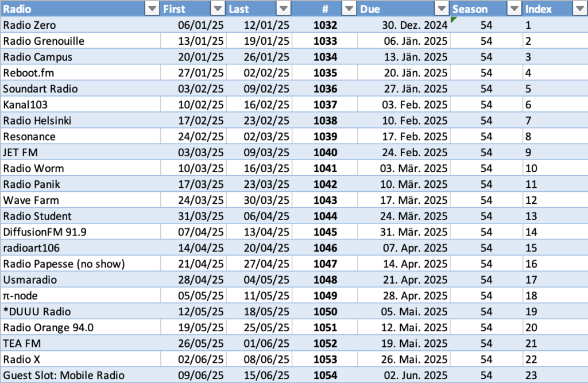
Task: Expand the Last column filter arrow
Action: click(x=284, y=9)
